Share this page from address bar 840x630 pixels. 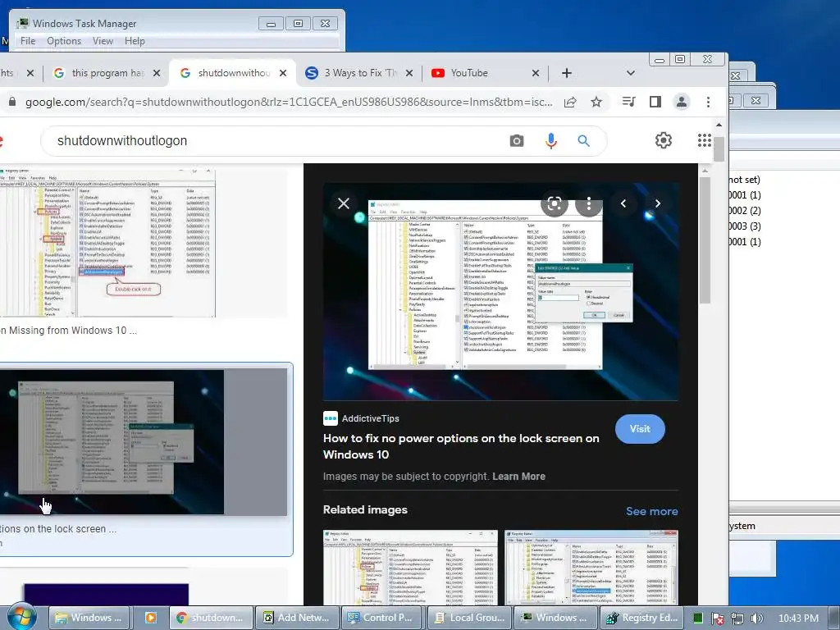570,102
